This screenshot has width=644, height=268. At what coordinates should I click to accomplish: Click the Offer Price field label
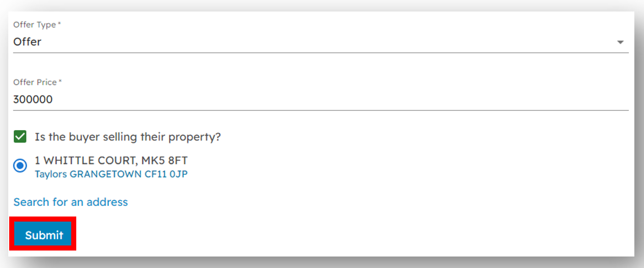tap(38, 82)
